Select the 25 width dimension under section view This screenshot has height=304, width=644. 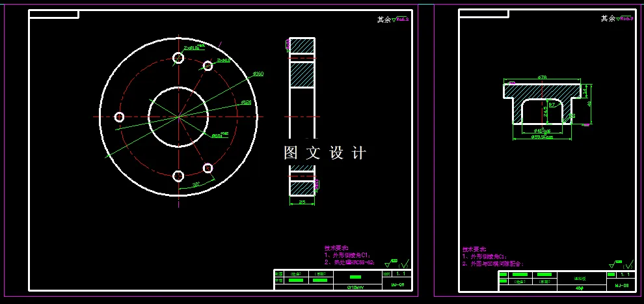point(302,202)
